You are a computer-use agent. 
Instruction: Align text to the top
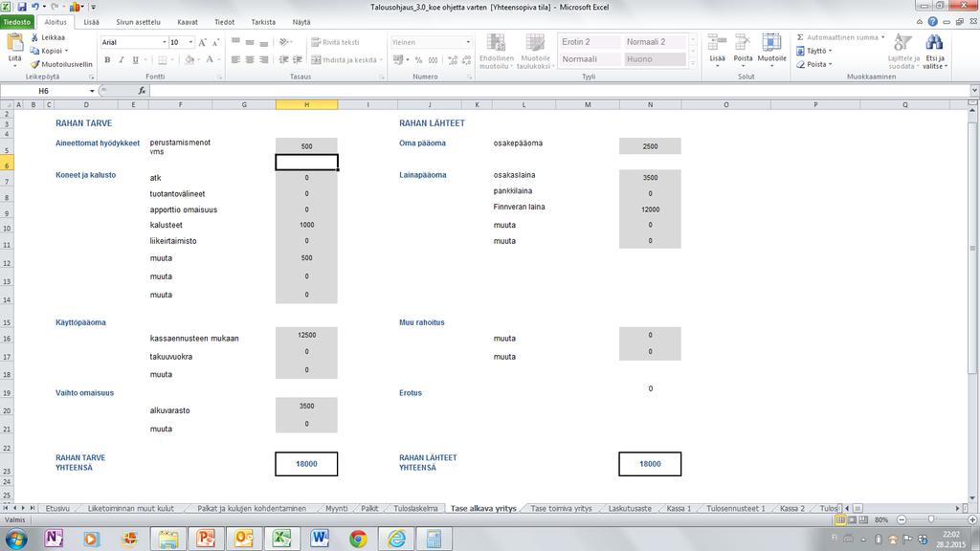point(235,42)
